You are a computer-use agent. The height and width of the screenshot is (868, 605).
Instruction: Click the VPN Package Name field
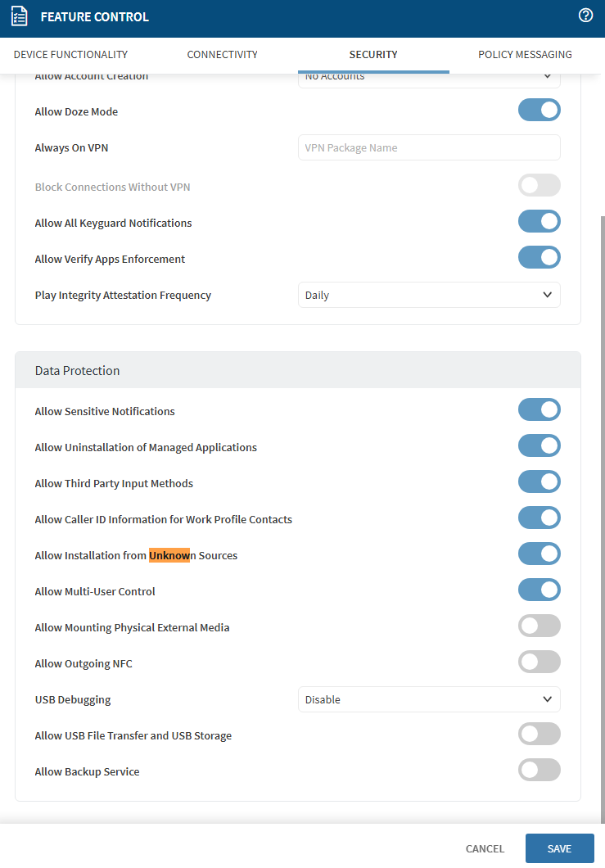point(429,147)
